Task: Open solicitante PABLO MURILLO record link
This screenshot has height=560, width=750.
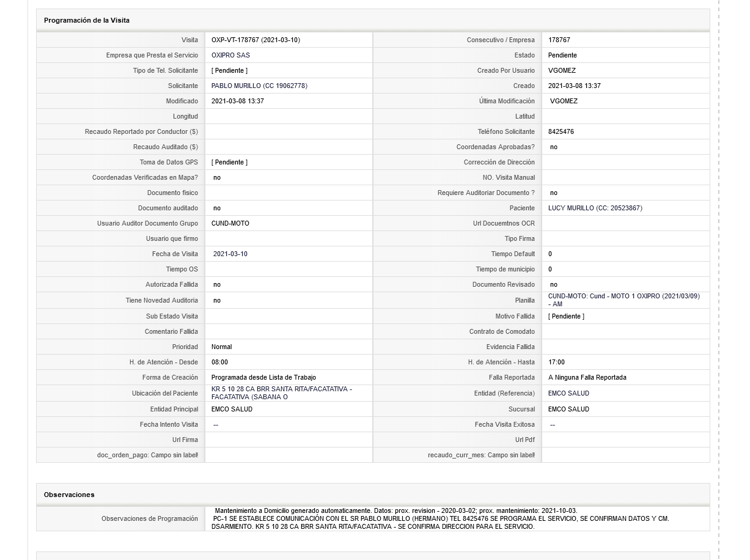Action: point(259,86)
